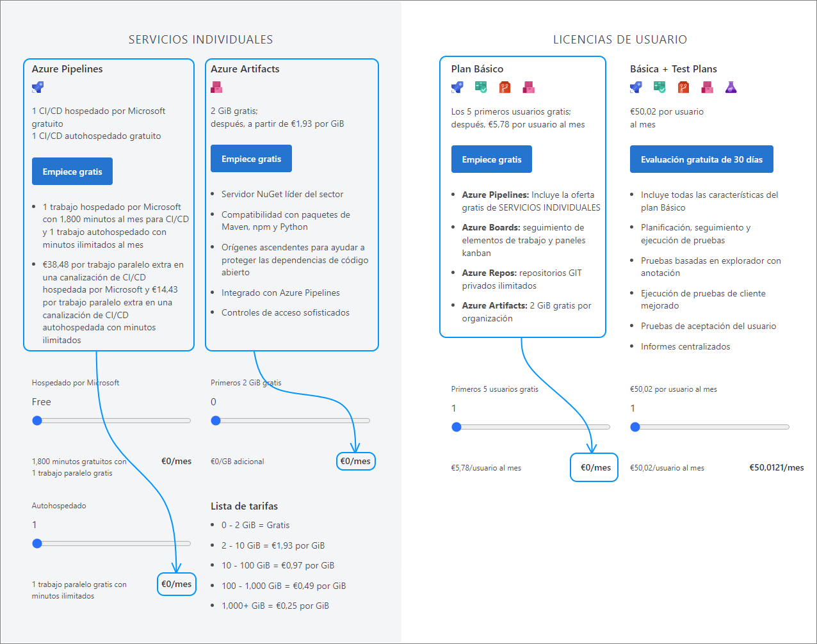Click '1,000+ GiB = €0,25 por GiB'
Viewport: 817px width, 644px height.
pos(275,606)
